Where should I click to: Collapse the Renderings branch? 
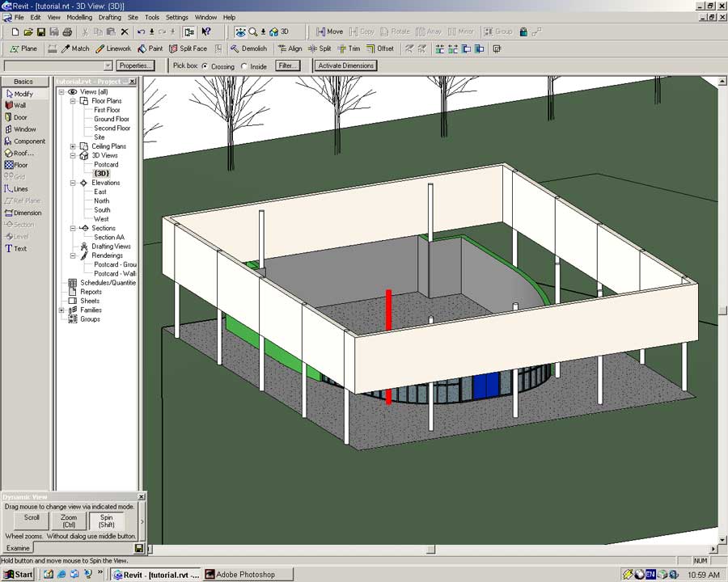tap(73, 255)
